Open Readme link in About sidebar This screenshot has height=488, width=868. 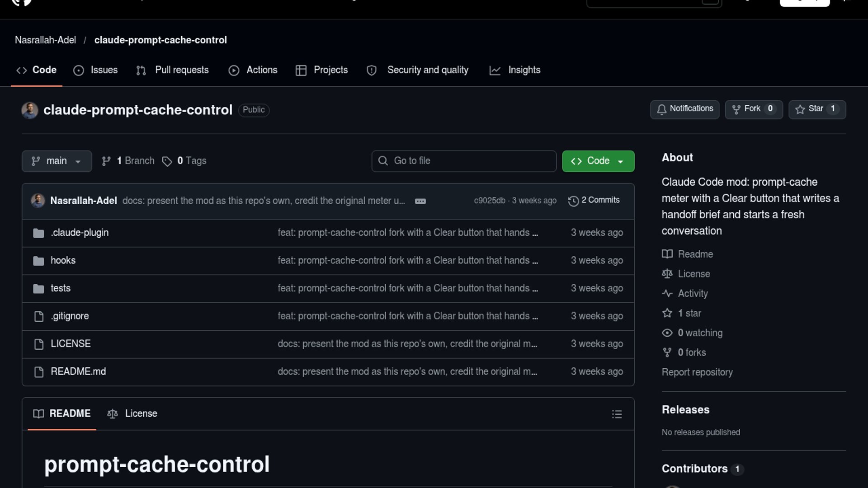click(x=687, y=254)
